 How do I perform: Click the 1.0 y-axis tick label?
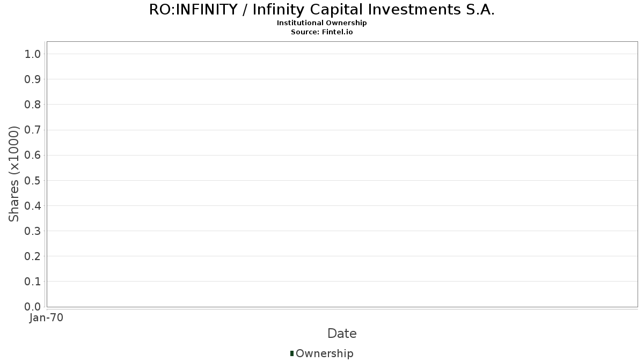click(33, 54)
